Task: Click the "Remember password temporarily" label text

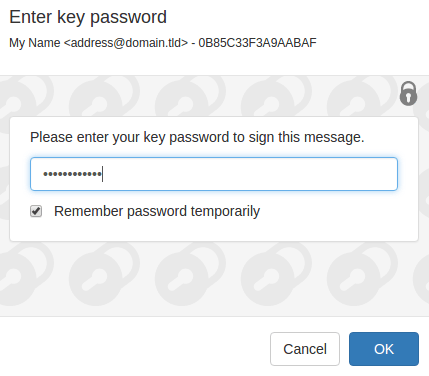Action: click(x=157, y=211)
